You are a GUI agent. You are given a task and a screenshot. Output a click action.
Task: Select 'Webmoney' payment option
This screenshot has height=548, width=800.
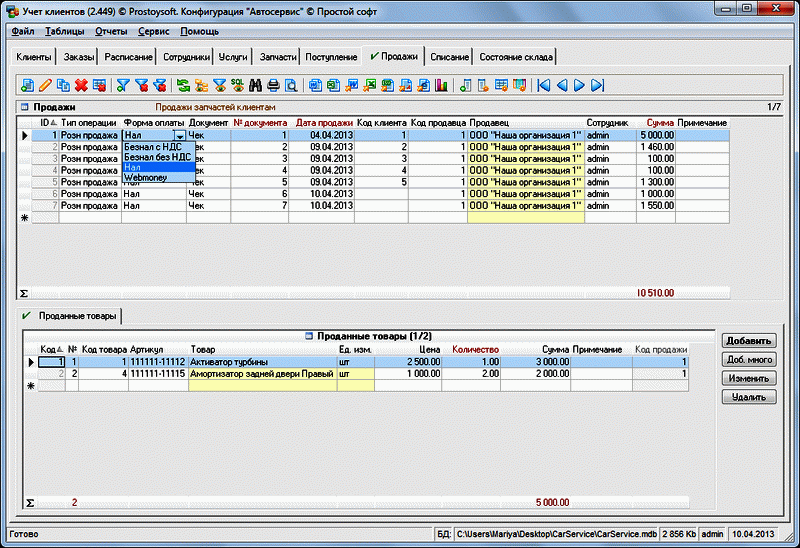tap(146, 178)
